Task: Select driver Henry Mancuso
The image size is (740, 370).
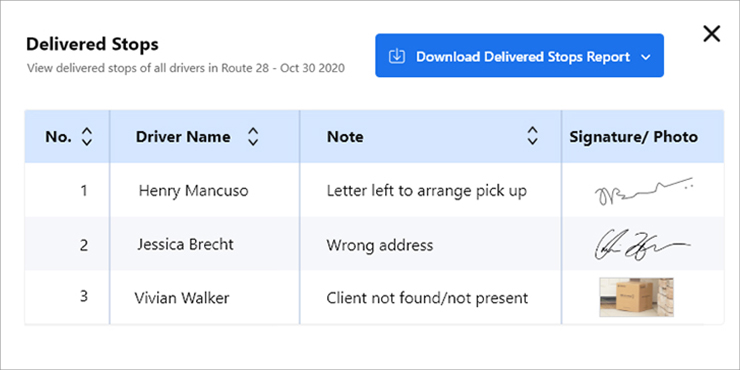Action: click(193, 191)
